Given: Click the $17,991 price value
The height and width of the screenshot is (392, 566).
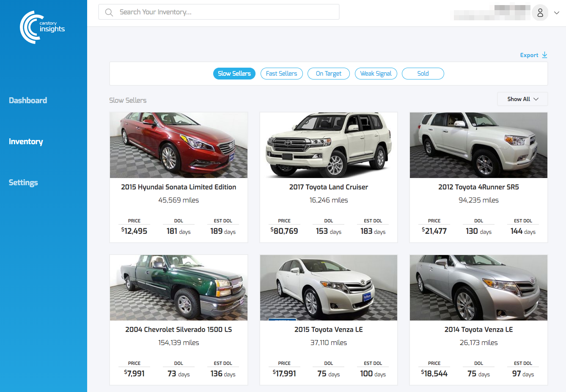Looking at the screenshot, I should [x=284, y=373].
